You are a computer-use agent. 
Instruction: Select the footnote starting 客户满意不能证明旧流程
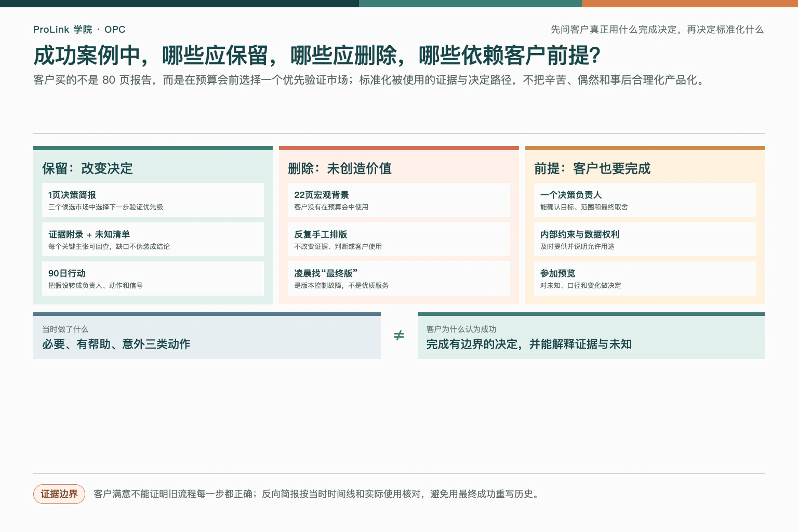[318, 494]
